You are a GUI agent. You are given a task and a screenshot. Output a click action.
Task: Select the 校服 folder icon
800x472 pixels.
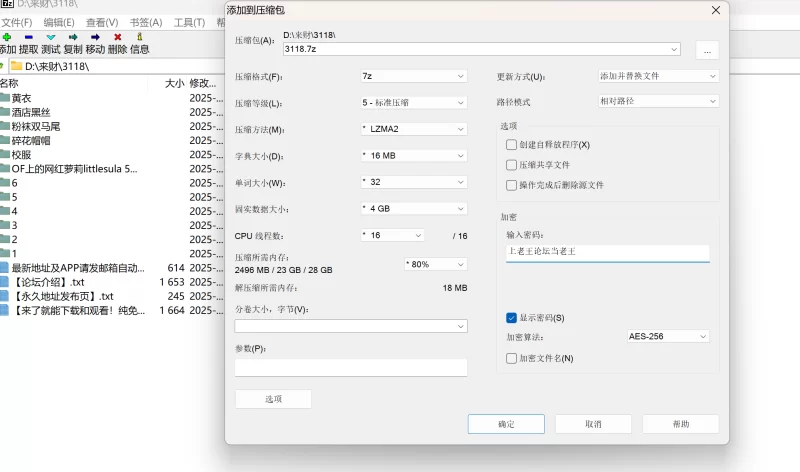point(5,154)
